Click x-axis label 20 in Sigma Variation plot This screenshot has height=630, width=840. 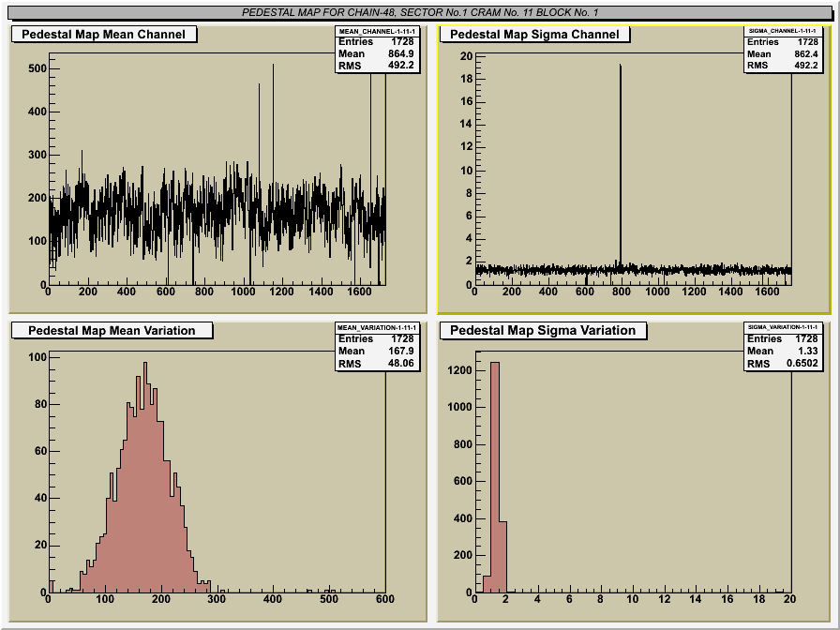coord(789,599)
